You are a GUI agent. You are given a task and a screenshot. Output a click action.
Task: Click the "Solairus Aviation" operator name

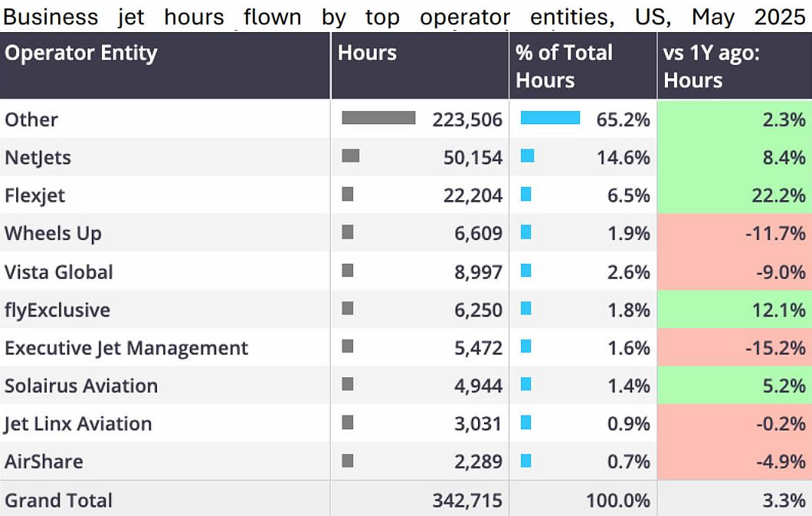81,386
